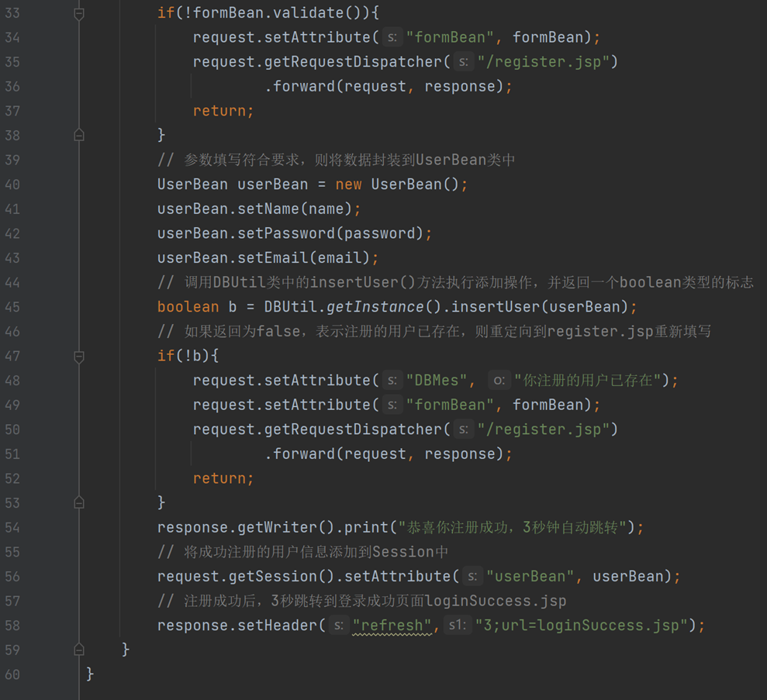Viewport: 767px width, 700px height.
Task: Click fold end marker on line 59
Action: [79, 650]
